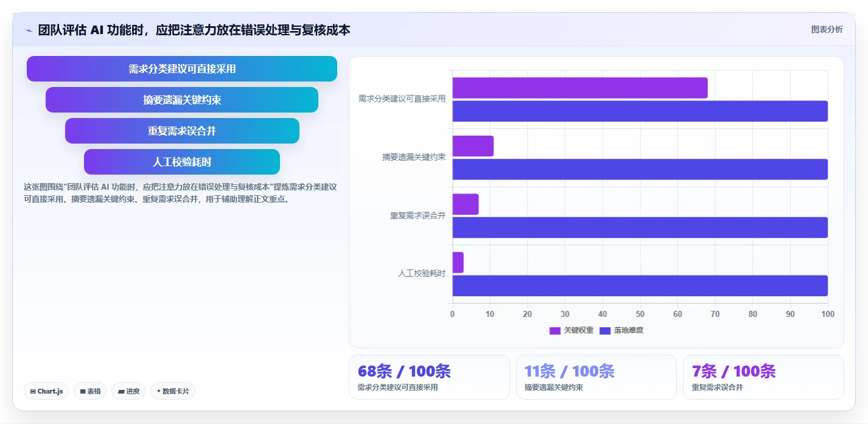Screen dimensions: 868x424
Task: Click purple 关键权重 bar for 需求分类建议可直接采用
Action: click(580, 88)
